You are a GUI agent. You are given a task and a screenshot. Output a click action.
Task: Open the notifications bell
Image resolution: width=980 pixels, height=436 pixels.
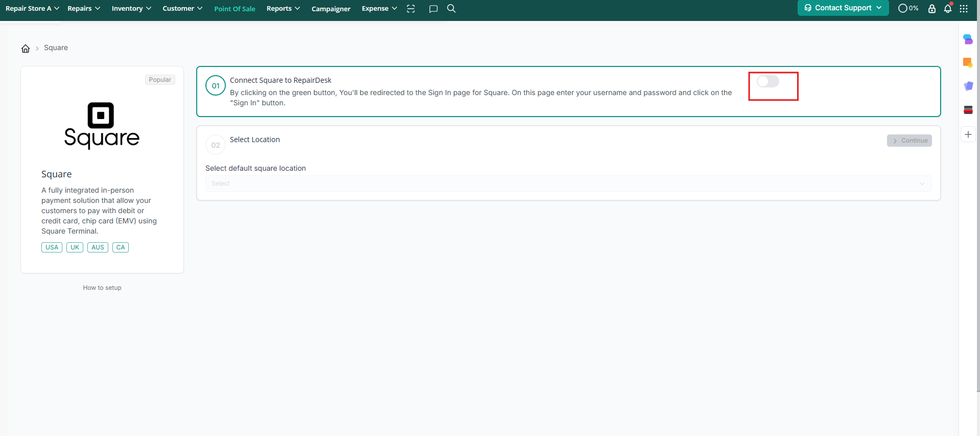point(948,8)
